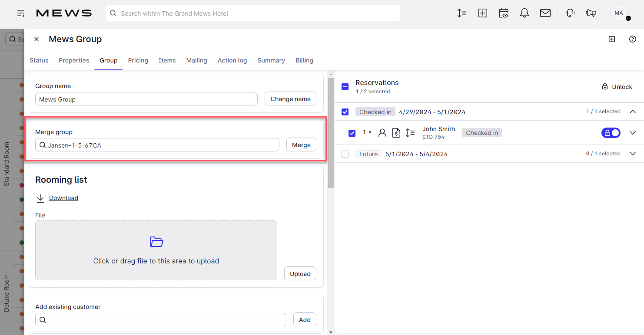The height and width of the screenshot is (335, 644).
Task: Click the Download rooming list link
Action: [63, 198]
